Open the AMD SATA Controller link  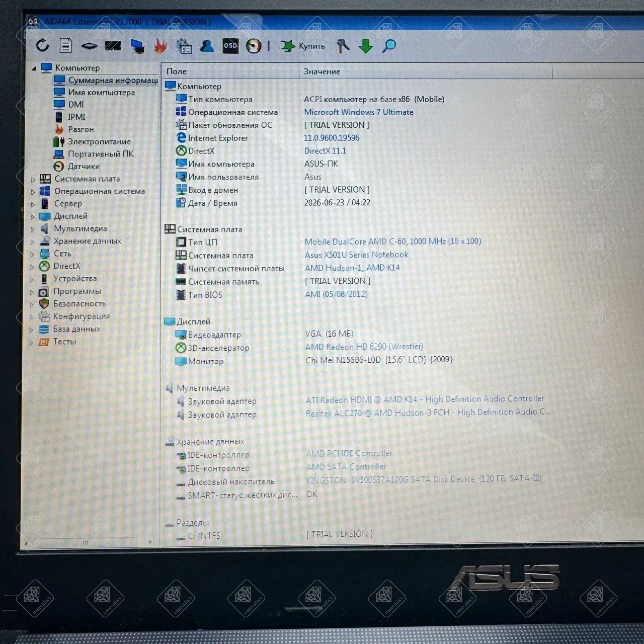pos(346,467)
